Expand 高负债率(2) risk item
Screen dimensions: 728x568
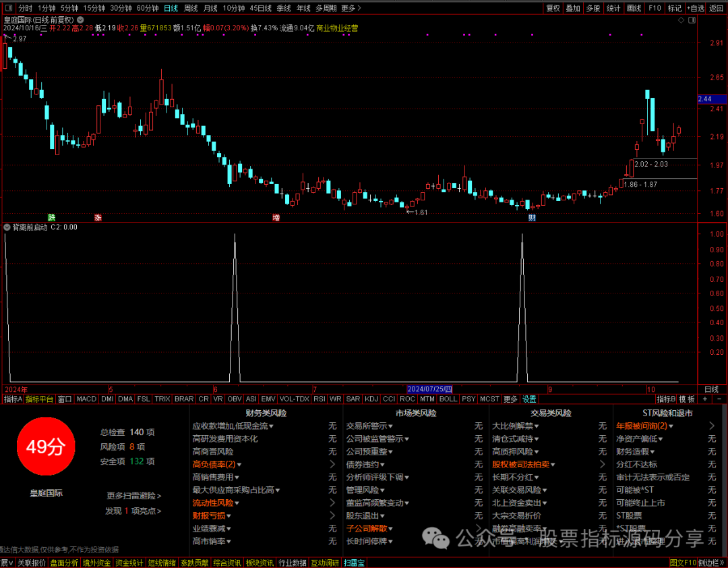click(217, 464)
